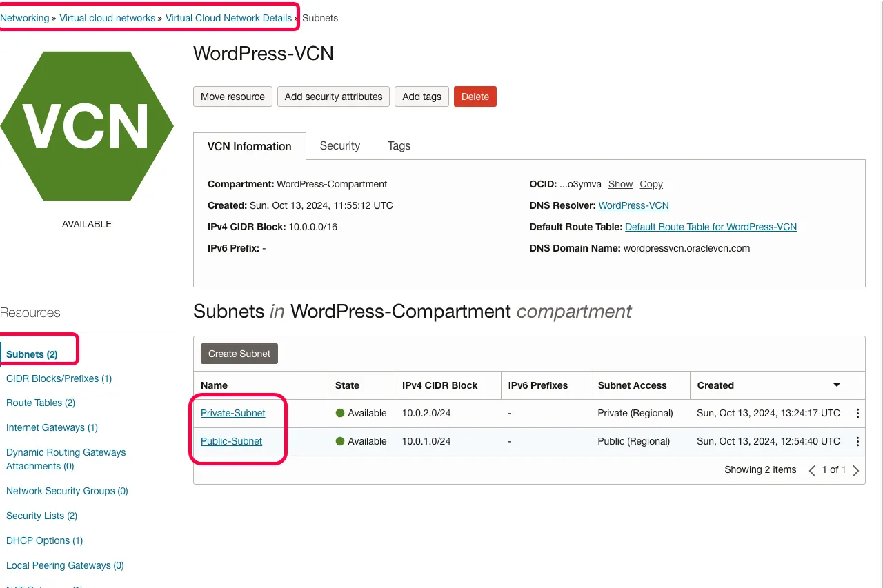Screen dimensions: 883x588
Task: Click the 10.0.2.0/24 CIDR cell
Action: (x=426, y=413)
